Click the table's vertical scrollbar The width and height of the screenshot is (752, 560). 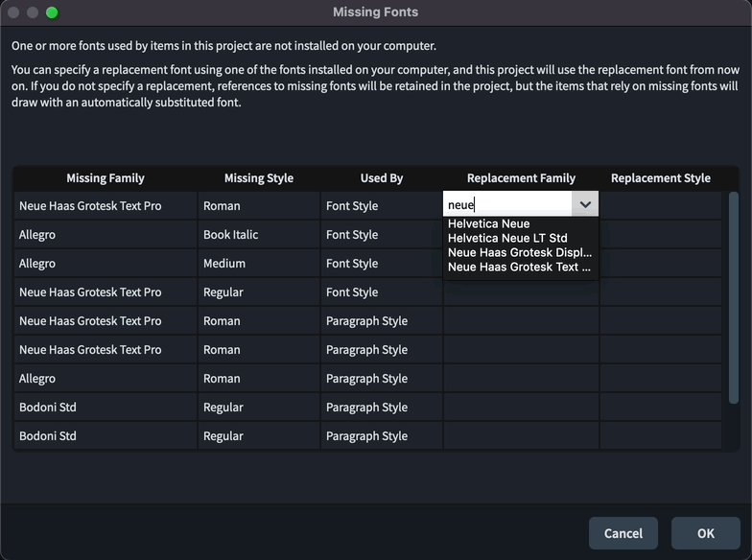733,297
